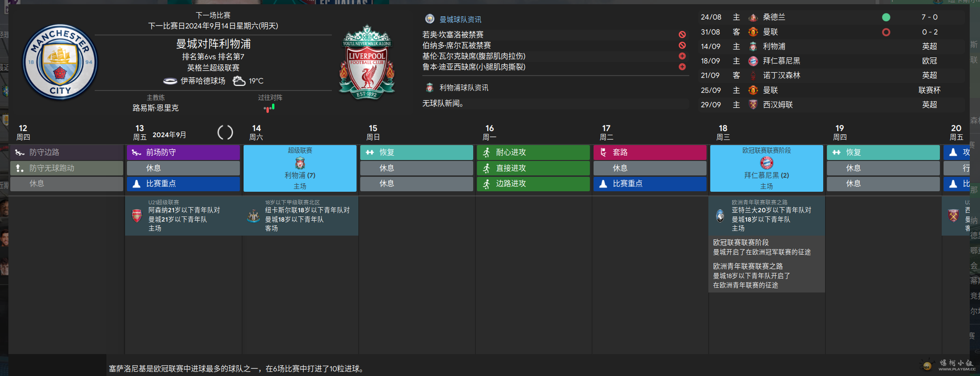Click the past meetings form chart under 过往对阵
Viewport: 980px width, 376px height.
coord(269,108)
